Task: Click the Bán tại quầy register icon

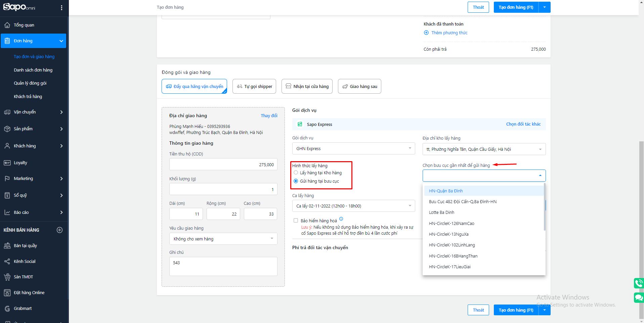Action: pos(7,246)
